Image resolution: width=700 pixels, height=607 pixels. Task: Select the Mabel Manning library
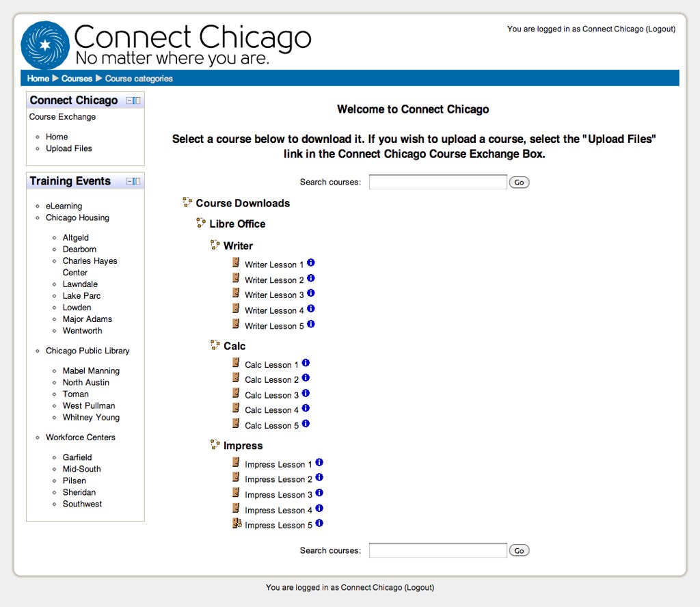coord(91,371)
